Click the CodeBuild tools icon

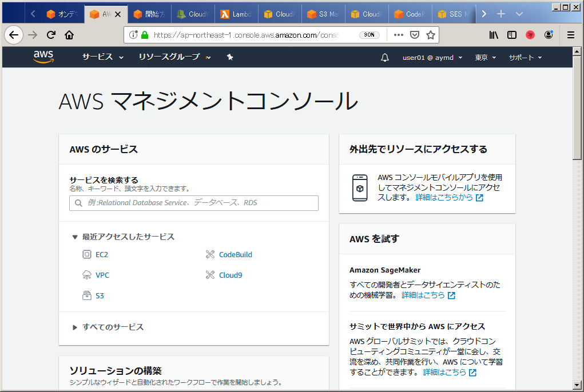[210, 254]
